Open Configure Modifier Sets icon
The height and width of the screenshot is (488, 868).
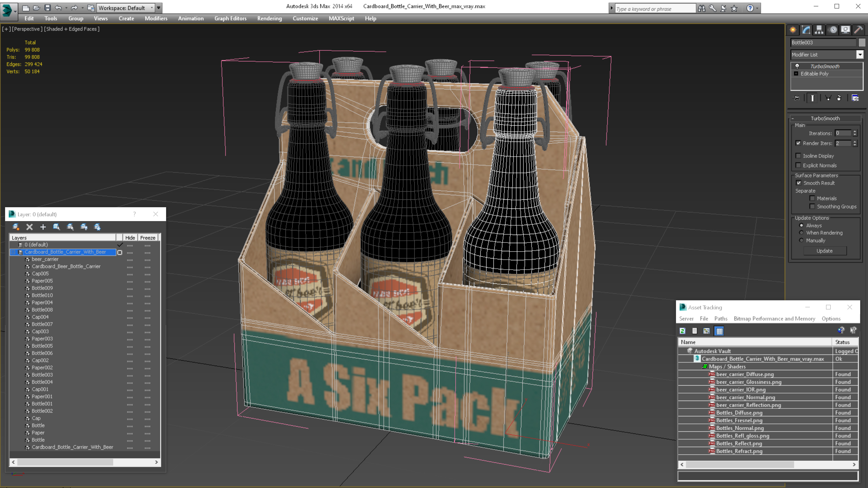coord(855,98)
